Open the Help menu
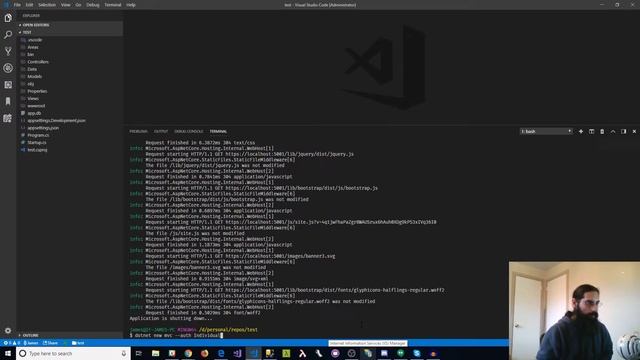 click(131, 5)
